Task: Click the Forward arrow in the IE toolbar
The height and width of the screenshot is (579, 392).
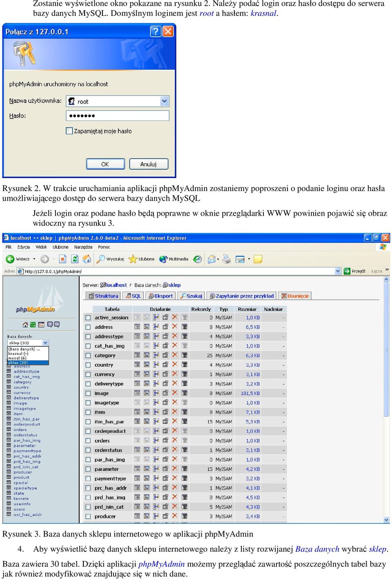Action: coord(45,259)
